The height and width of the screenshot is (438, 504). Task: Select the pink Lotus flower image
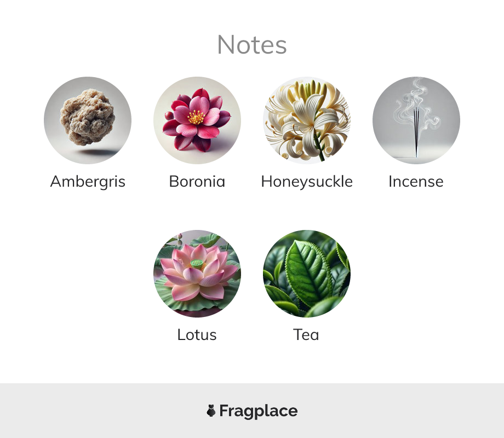(197, 273)
